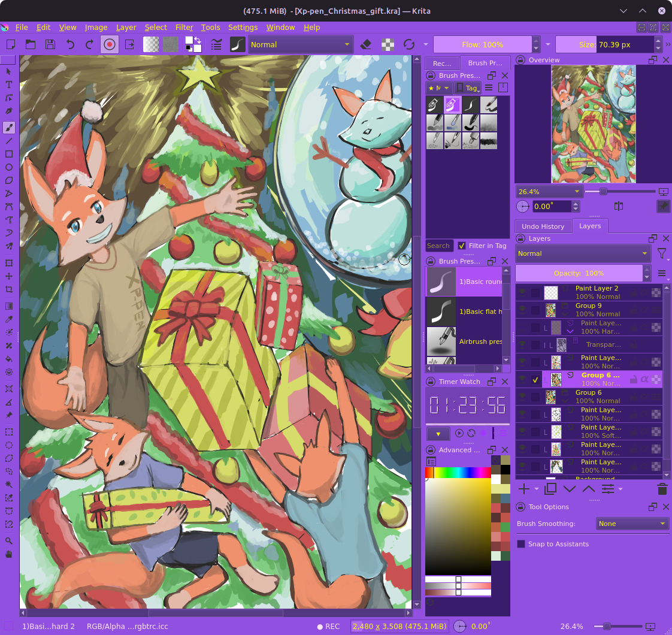
Task: Click the layer Opacity: 100% slider
Action: click(579, 273)
